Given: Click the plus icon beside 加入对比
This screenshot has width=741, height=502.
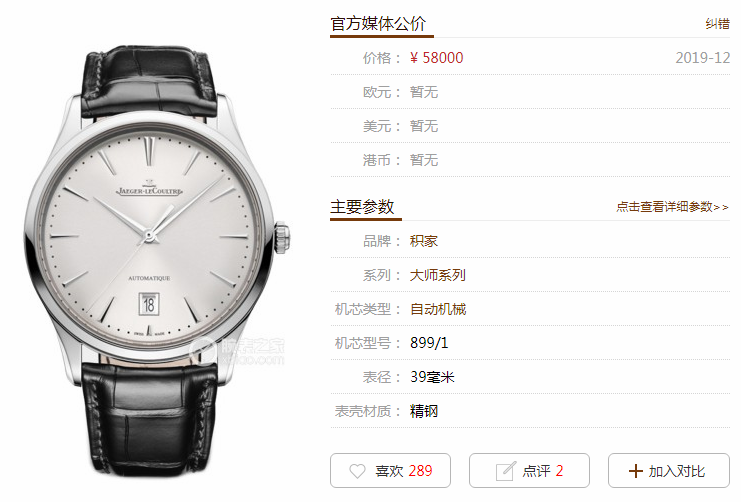Looking at the screenshot, I should 636,471.
